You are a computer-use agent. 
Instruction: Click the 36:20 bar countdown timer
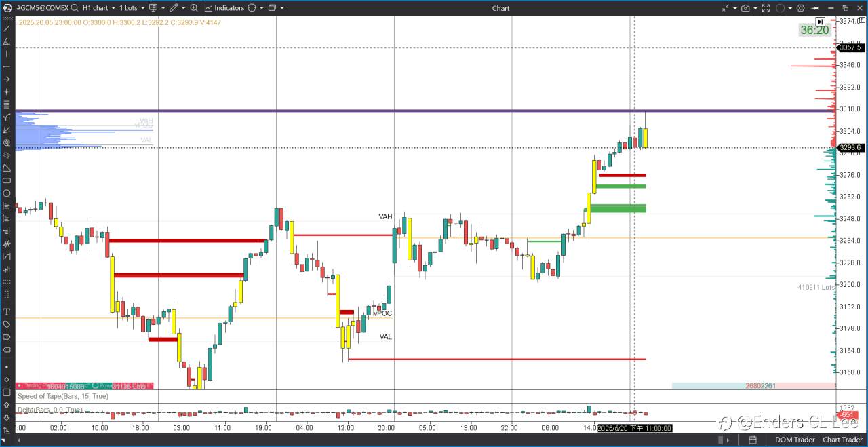(x=814, y=31)
